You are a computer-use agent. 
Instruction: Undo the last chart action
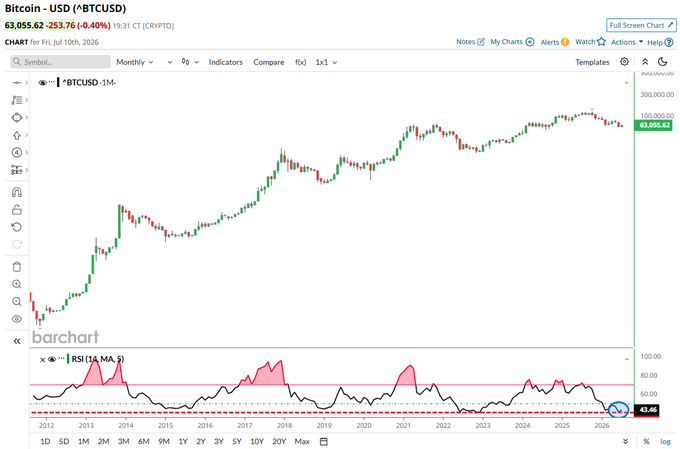[16, 227]
